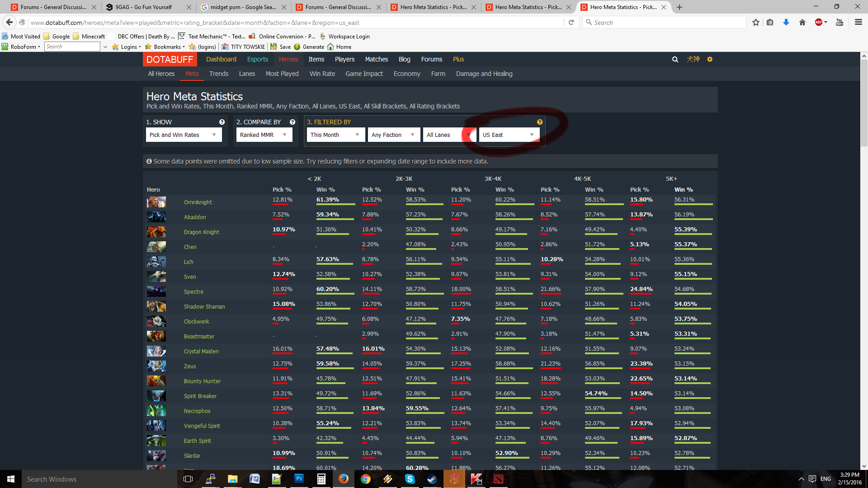
Task: Open the Bounty Hunter hero link
Action: click(x=202, y=381)
